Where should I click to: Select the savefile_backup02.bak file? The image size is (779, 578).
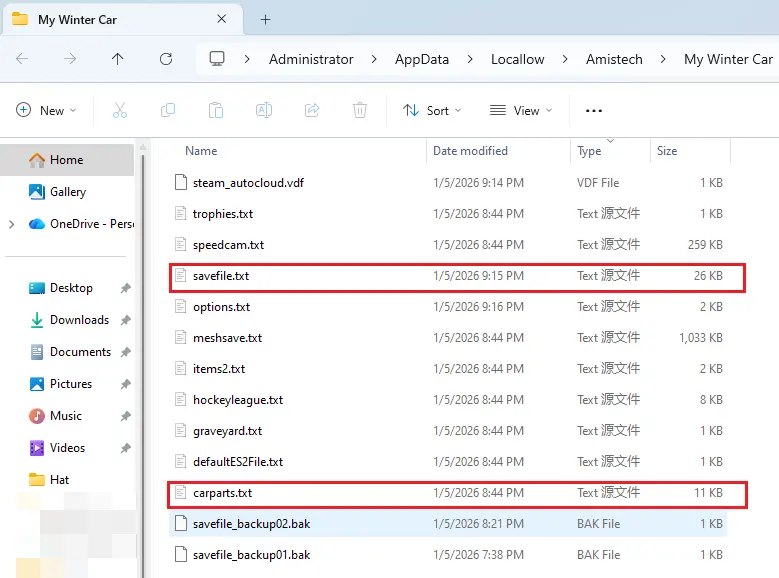tap(447, 524)
